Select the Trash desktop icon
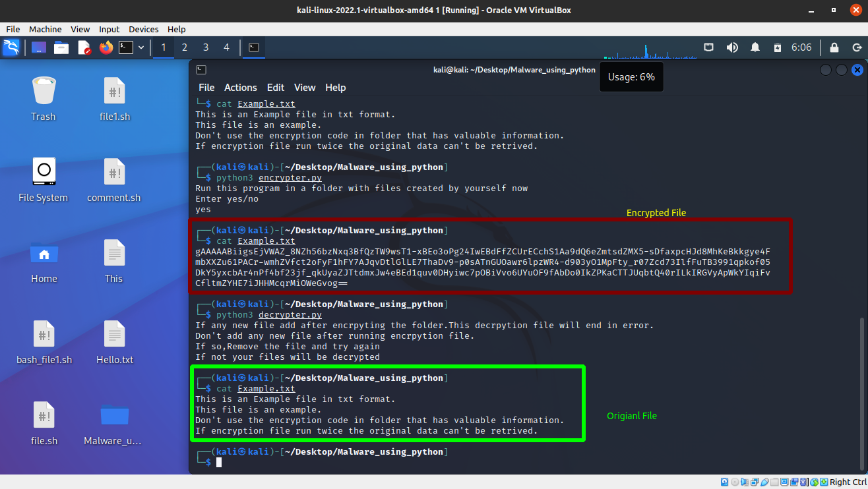 (x=44, y=99)
